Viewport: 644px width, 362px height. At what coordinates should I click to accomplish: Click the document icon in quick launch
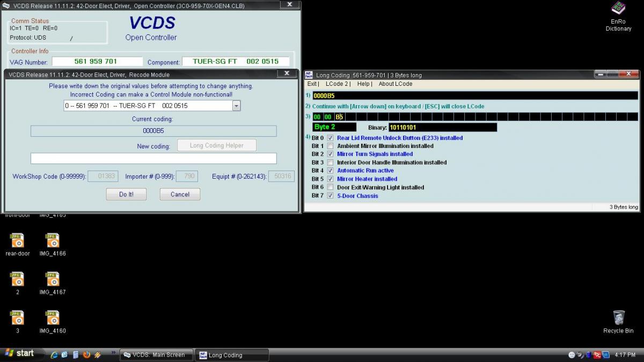(76, 354)
